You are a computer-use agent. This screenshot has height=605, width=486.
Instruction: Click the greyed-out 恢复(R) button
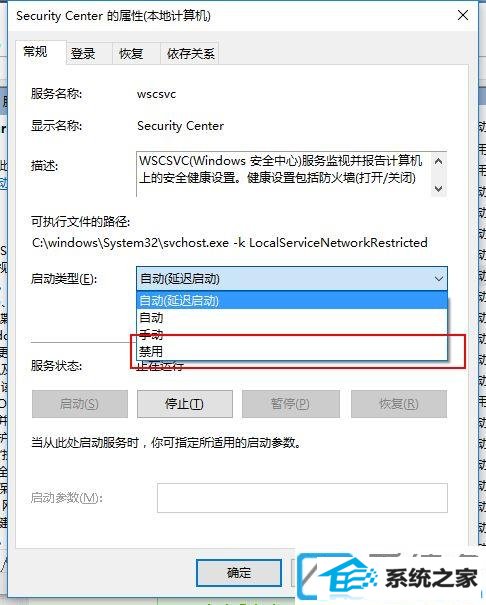(x=399, y=404)
